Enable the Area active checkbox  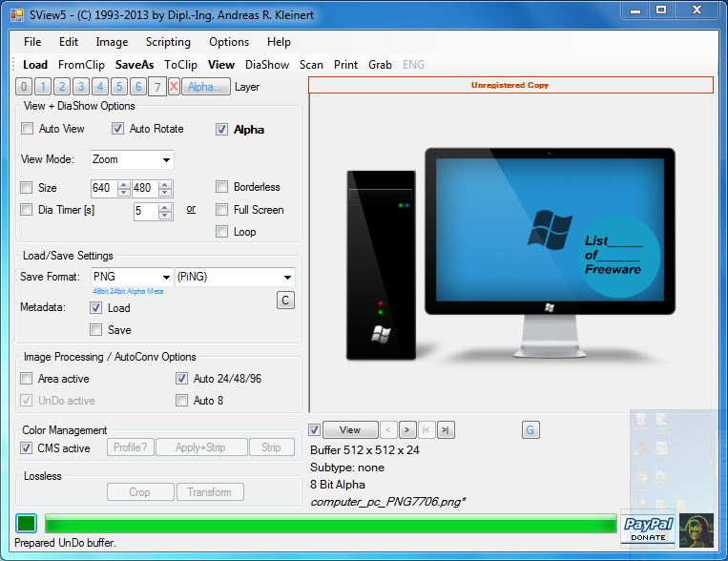point(27,379)
